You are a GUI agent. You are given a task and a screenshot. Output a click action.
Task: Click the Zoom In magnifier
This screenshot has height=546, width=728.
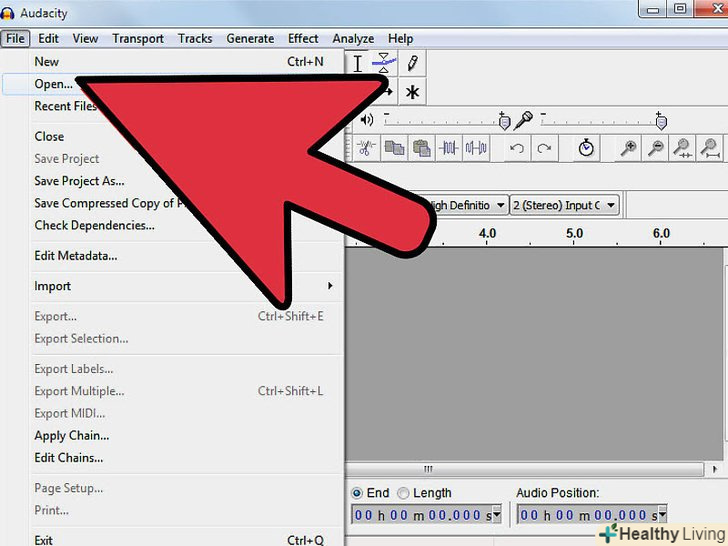628,148
